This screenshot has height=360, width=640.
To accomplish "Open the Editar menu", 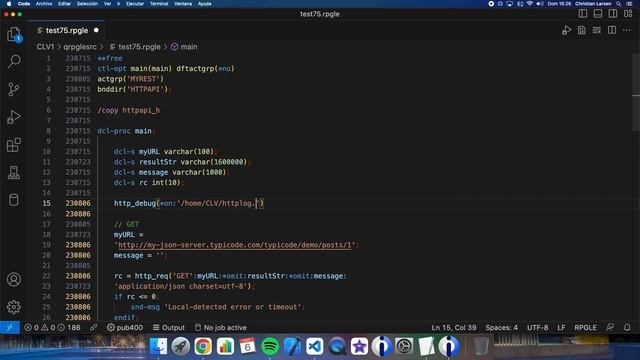I will pos(64,4).
